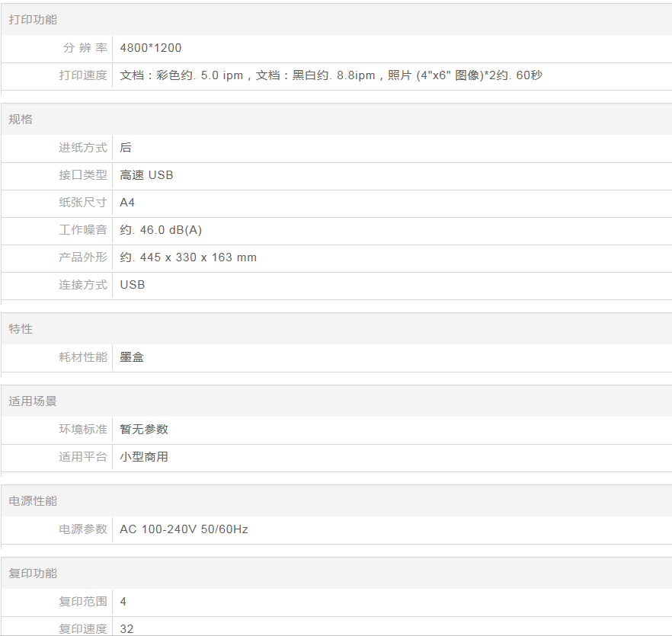Click the 规格 section header
The height and width of the screenshot is (636, 672).
[x=21, y=120]
